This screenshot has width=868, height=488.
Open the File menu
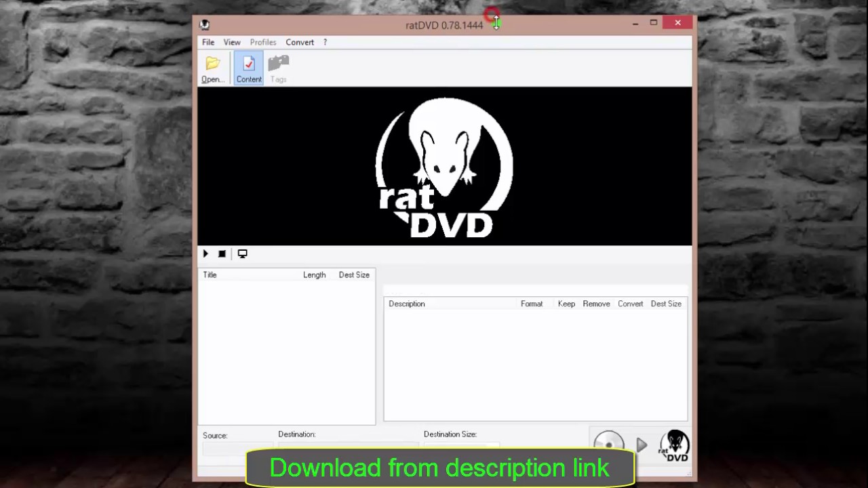coord(208,42)
